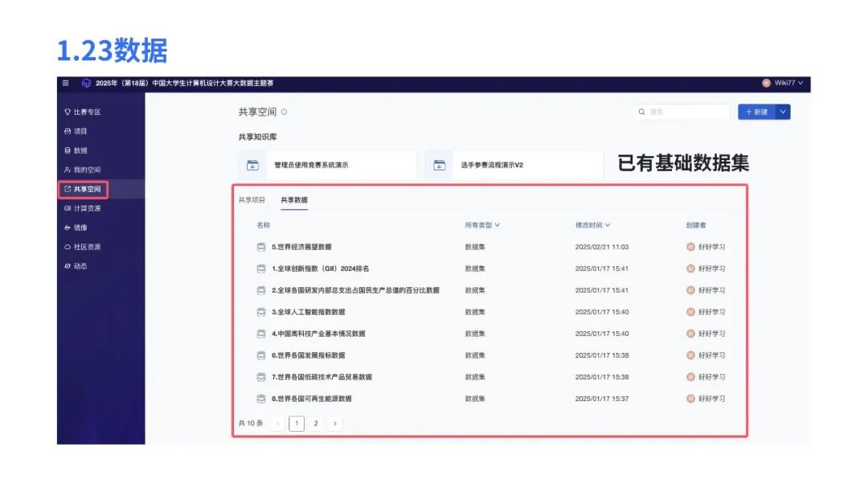
Task: Open dataset 6.世界各国发展指标数据
Action: click(309, 355)
